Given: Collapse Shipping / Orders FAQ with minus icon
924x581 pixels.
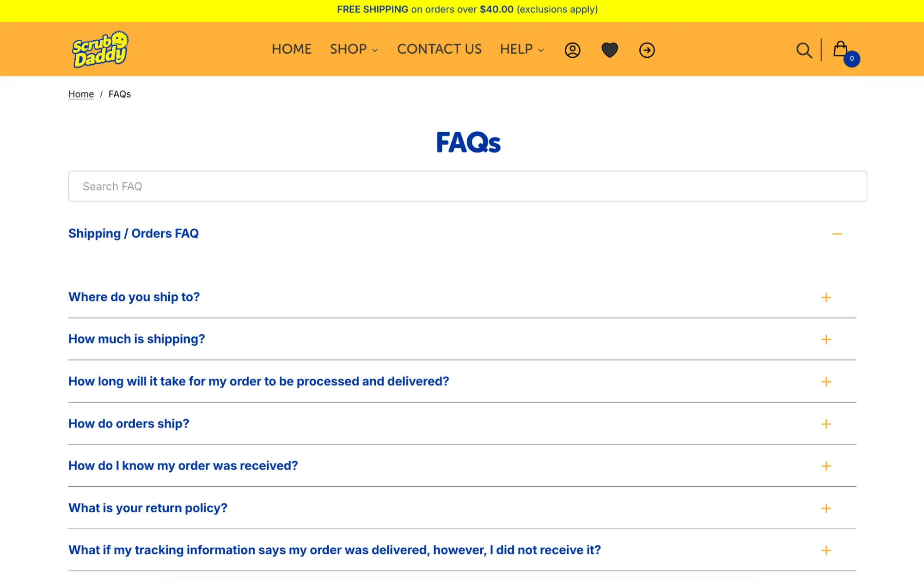Looking at the screenshot, I should tap(837, 234).
